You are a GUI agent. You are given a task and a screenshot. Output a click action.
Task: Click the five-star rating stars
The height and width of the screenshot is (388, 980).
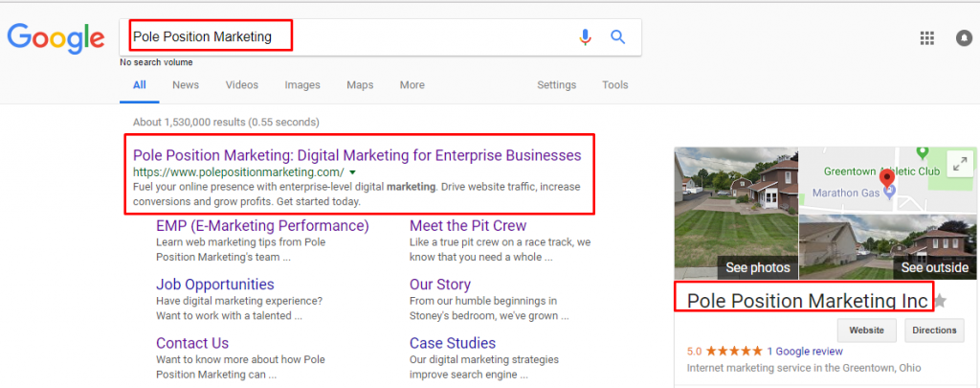point(734,351)
